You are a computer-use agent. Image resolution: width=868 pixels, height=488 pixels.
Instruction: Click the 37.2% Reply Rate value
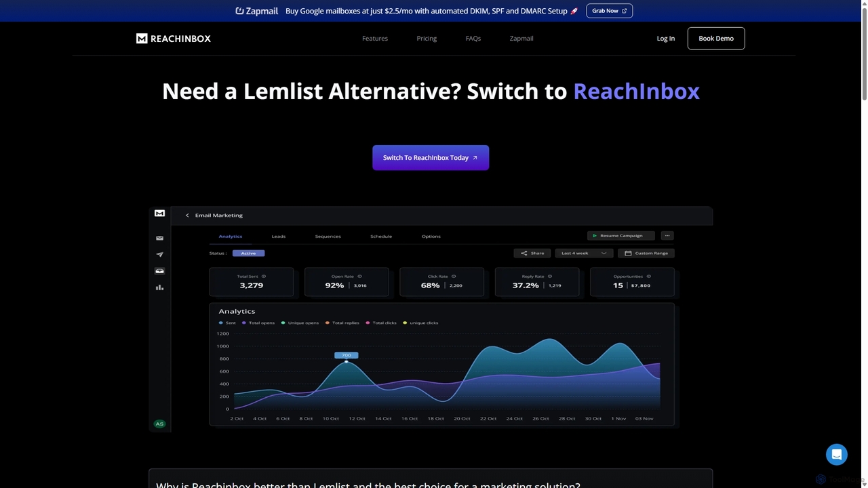[x=526, y=285]
